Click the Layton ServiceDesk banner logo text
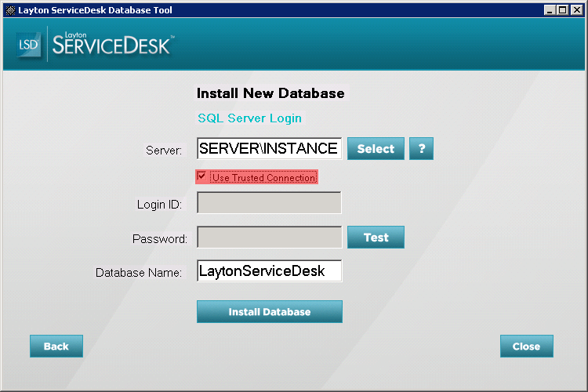This screenshot has height=392, width=588. click(113, 44)
